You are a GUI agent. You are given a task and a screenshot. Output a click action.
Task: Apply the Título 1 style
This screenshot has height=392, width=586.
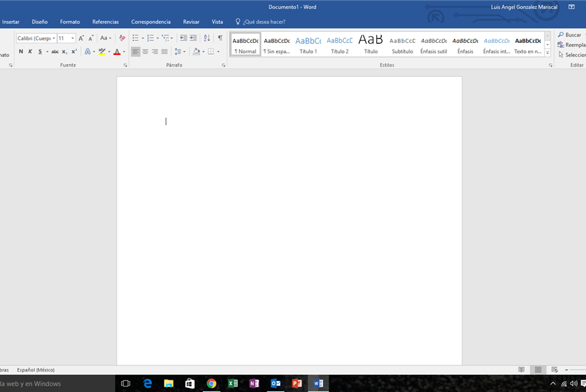point(308,44)
